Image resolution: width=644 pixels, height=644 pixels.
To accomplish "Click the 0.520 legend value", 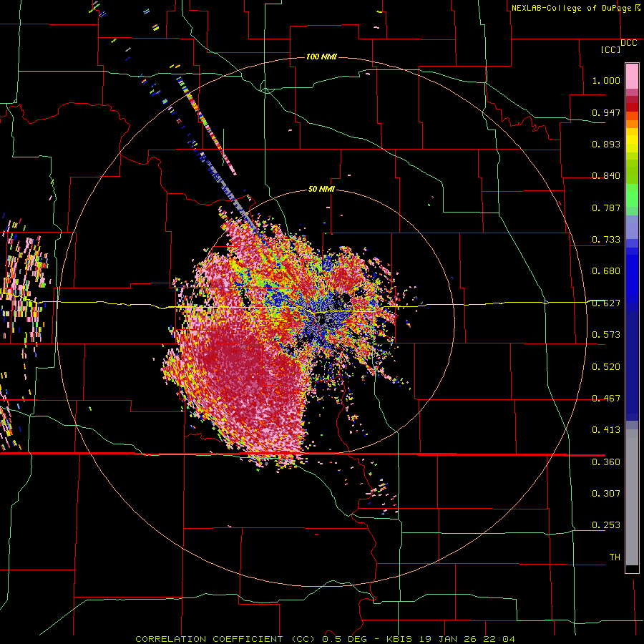I will [x=606, y=367].
